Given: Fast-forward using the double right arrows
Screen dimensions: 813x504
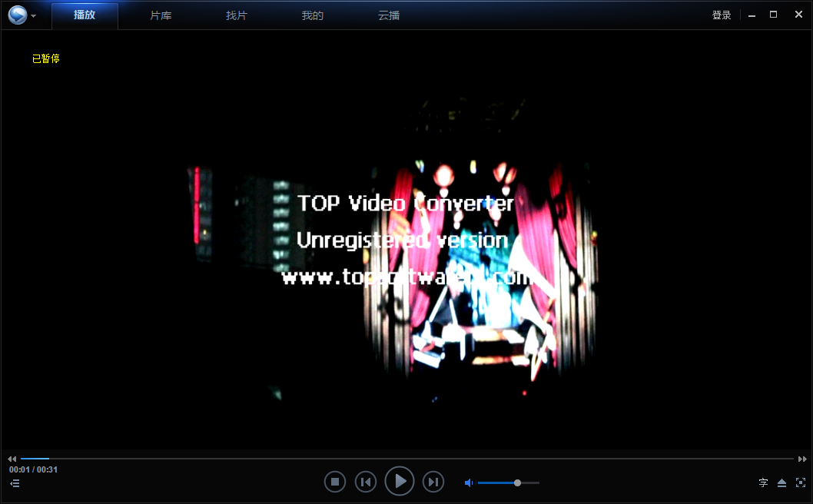Looking at the screenshot, I should pos(802,459).
